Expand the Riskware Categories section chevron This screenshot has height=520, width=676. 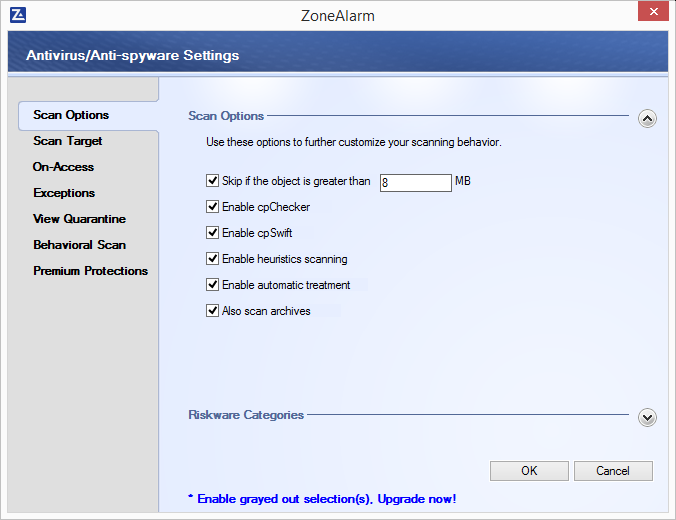coord(647,417)
